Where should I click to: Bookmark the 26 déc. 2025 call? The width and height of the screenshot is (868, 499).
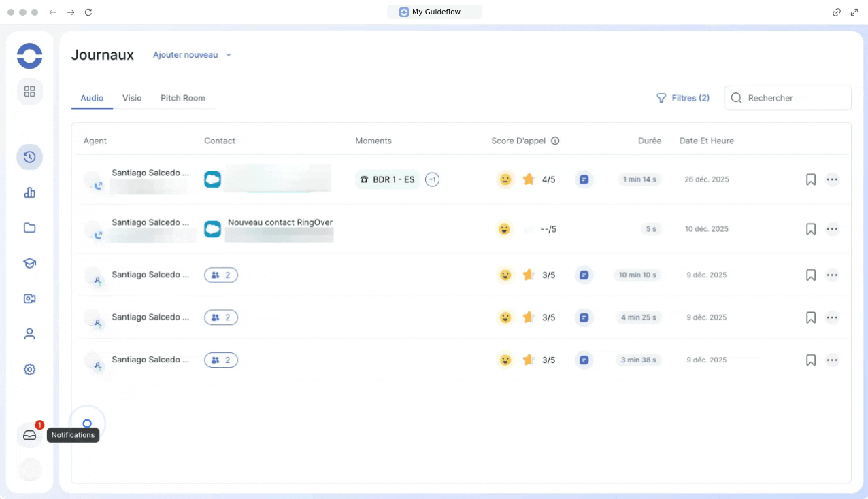[810, 179]
